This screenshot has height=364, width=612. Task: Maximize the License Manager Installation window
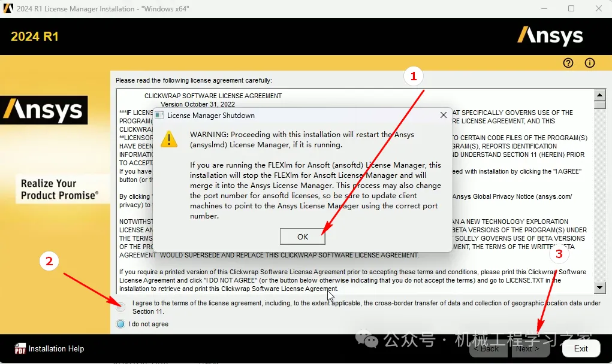click(571, 8)
